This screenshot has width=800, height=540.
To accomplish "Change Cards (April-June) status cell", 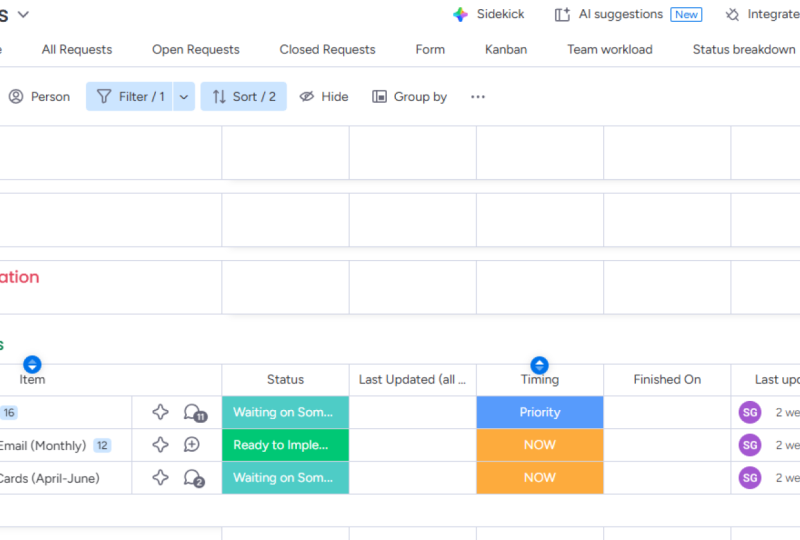I will tap(285, 477).
